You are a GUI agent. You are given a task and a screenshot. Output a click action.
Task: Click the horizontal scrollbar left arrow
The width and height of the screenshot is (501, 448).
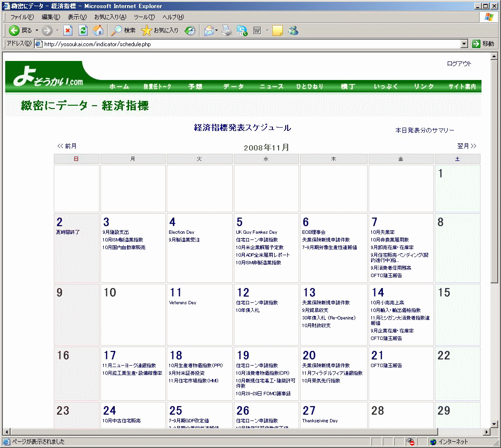(x=7, y=432)
